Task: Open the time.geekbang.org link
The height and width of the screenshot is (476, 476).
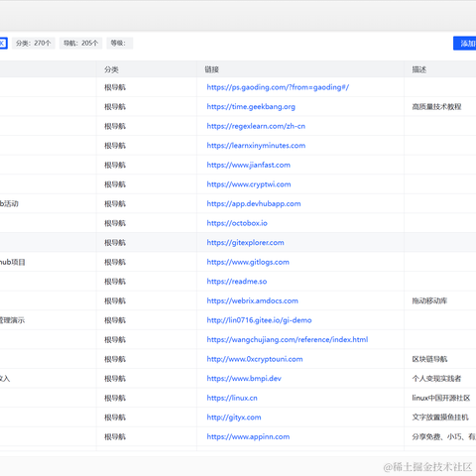Action: point(251,107)
